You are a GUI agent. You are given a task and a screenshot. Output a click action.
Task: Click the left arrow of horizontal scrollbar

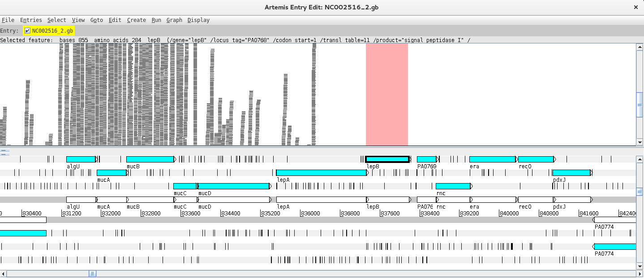(x=3, y=274)
